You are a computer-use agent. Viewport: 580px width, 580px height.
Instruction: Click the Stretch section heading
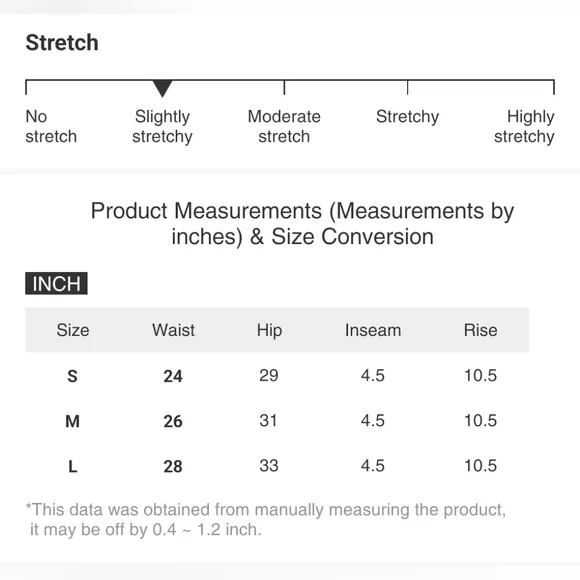point(62,43)
